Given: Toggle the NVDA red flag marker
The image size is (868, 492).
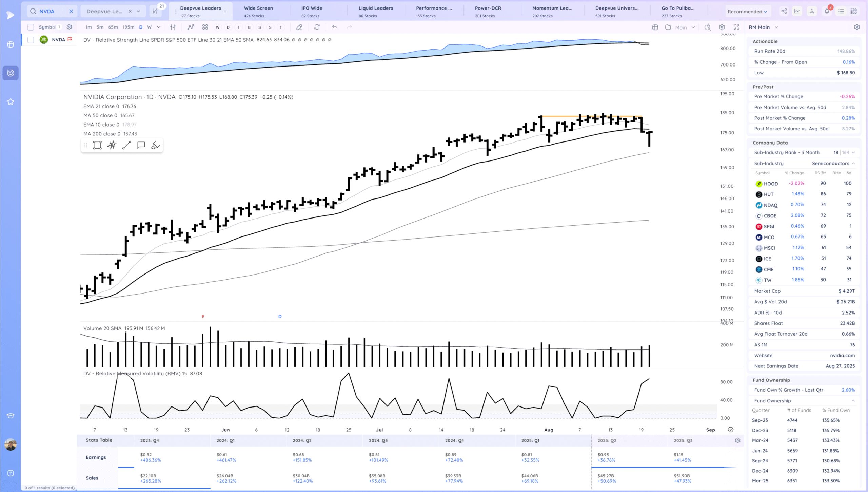Looking at the screenshot, I should tap(70, 39).
